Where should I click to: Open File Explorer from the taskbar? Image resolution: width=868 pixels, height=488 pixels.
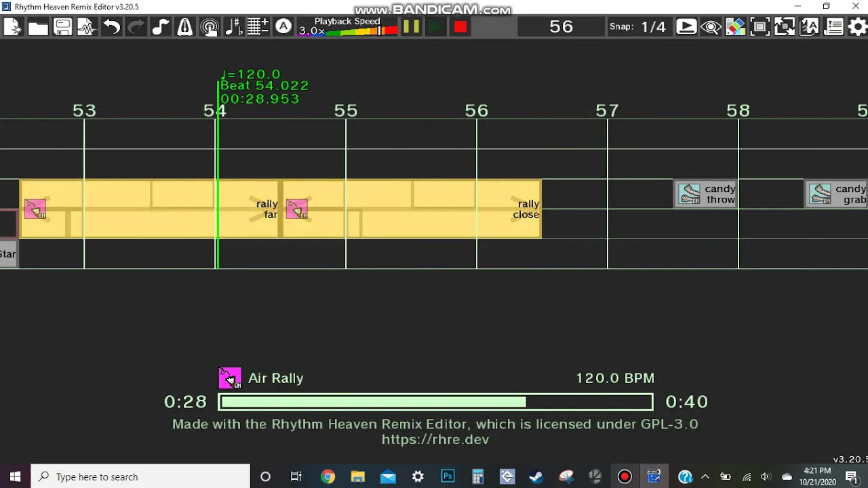(358, 476)
